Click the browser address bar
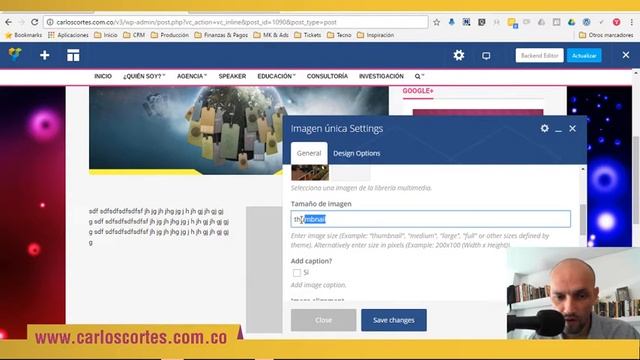The width and height of the screenshot is (640, 360). [x=236, y=22]
